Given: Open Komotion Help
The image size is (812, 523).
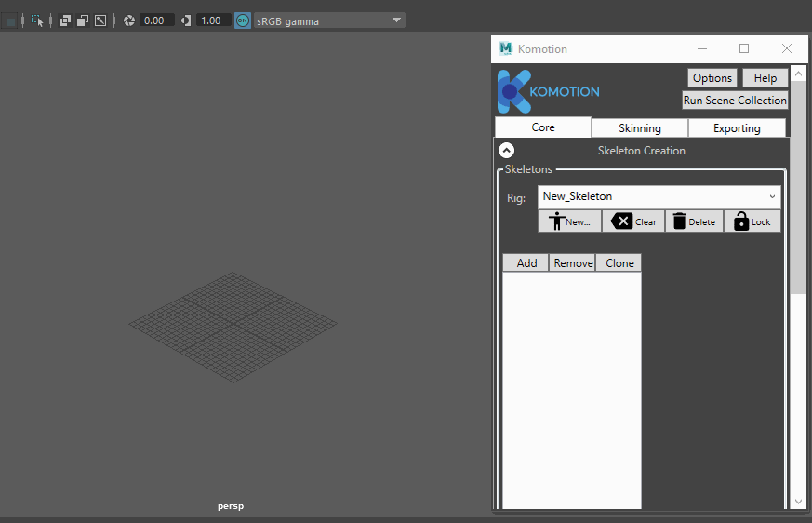Looking at the screenshot, I should [765, 78].
